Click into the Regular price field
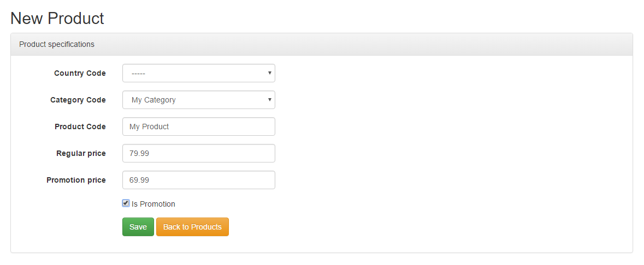Screen dimensions: 644x265 pos(199,153)
